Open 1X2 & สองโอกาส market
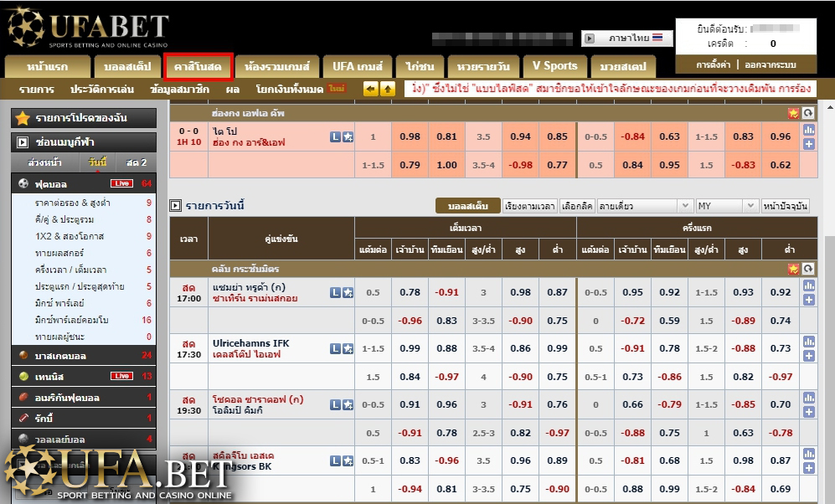The image size is (835, 504). (70, 236)
